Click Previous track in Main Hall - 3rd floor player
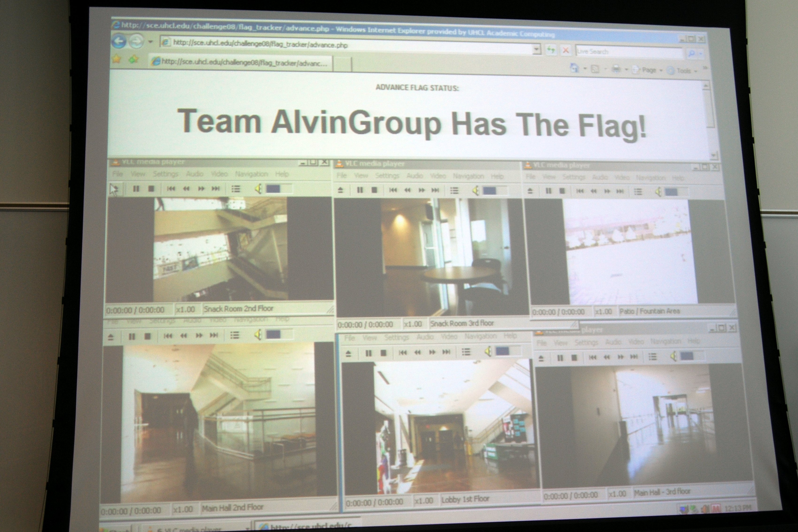 (x=593, y=357)
